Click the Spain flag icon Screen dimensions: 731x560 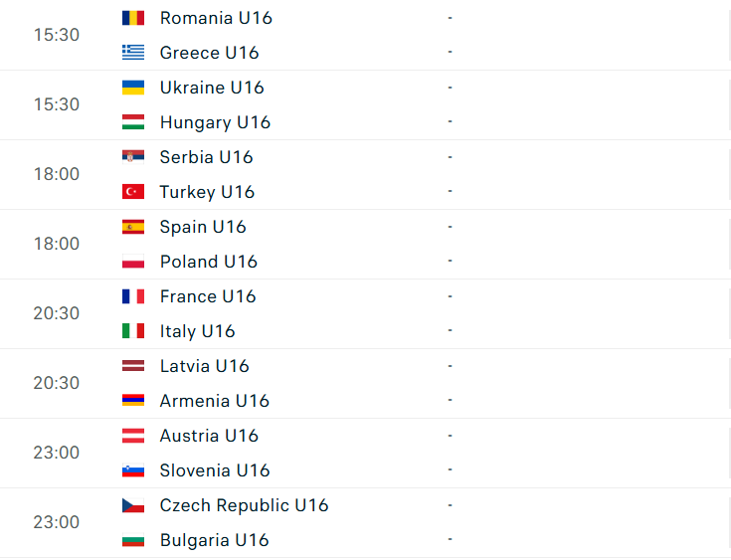coord(133,227)
